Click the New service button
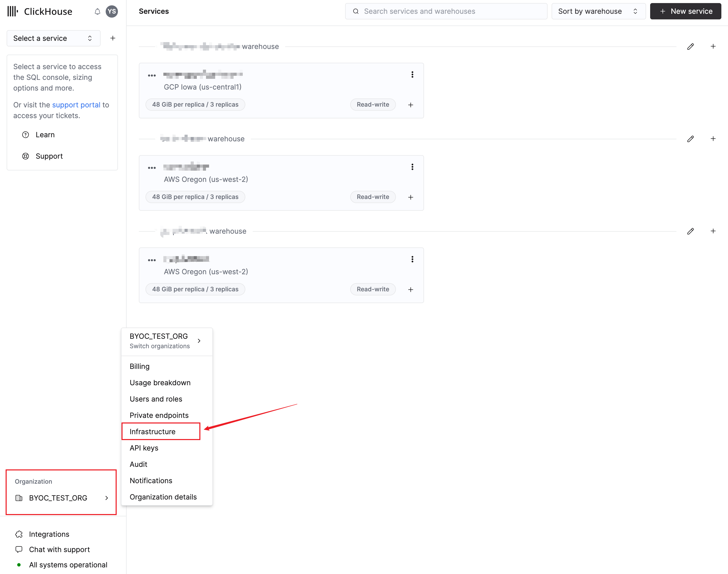The image size is (728, 574). coord(685,11)
